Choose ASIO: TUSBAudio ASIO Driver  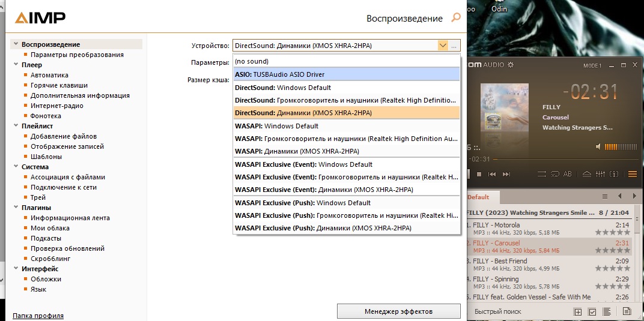coord(346,74)
